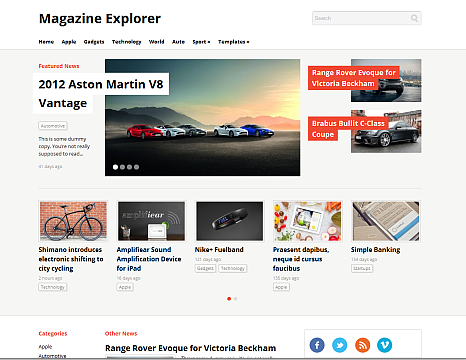Open the Gadgets menu item
The height and width of the screenshot is (360, 466).
[94, 42]
